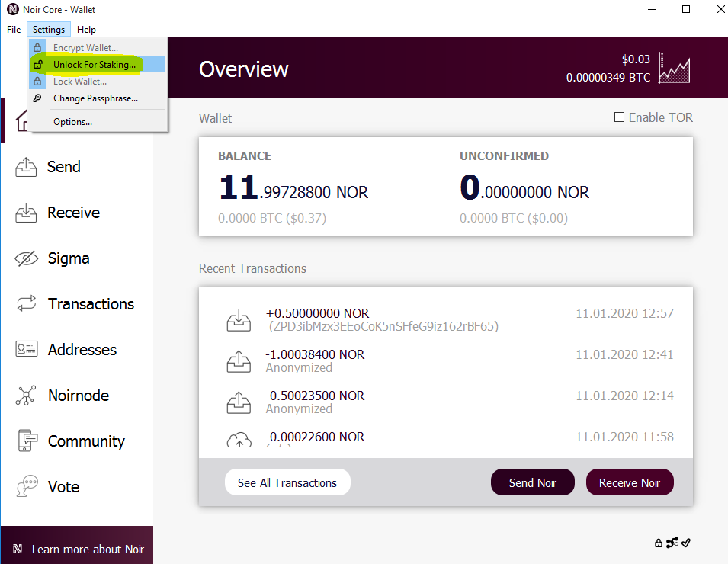728x564 pixels.
Task: Open Options from the Settings menu
Action: coord(72,122)
